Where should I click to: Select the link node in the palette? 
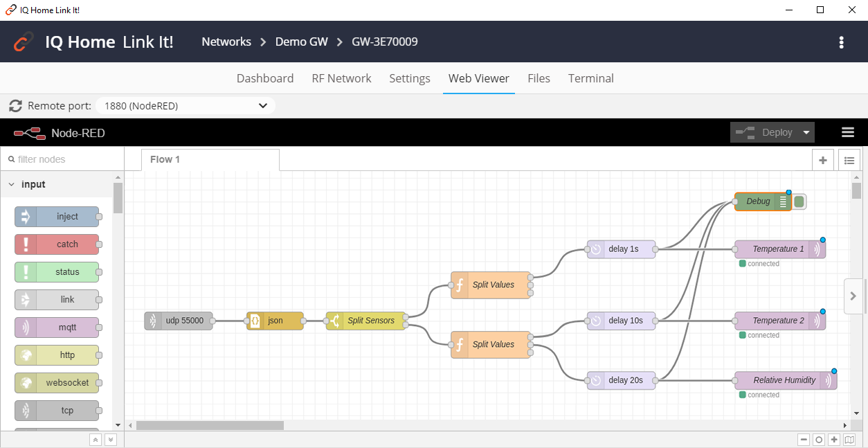point(57,300)
